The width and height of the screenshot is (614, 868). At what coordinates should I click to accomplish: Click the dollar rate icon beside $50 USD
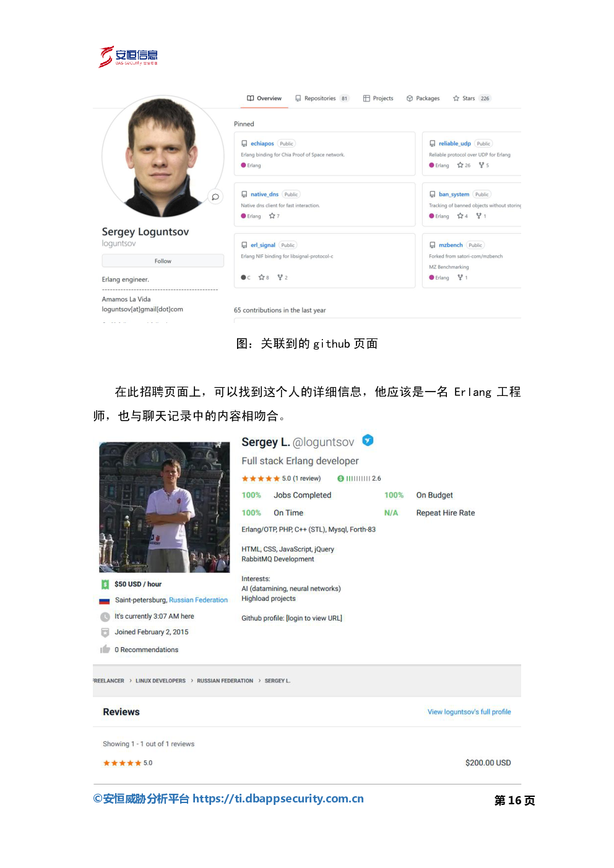tap(105, 584)
